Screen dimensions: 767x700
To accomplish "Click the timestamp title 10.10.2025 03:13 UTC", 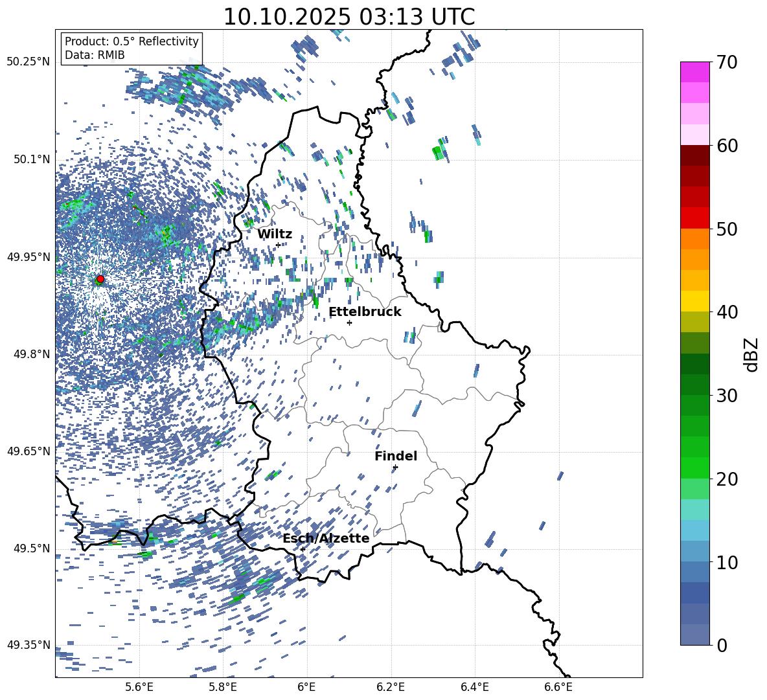I will (349, 17).
